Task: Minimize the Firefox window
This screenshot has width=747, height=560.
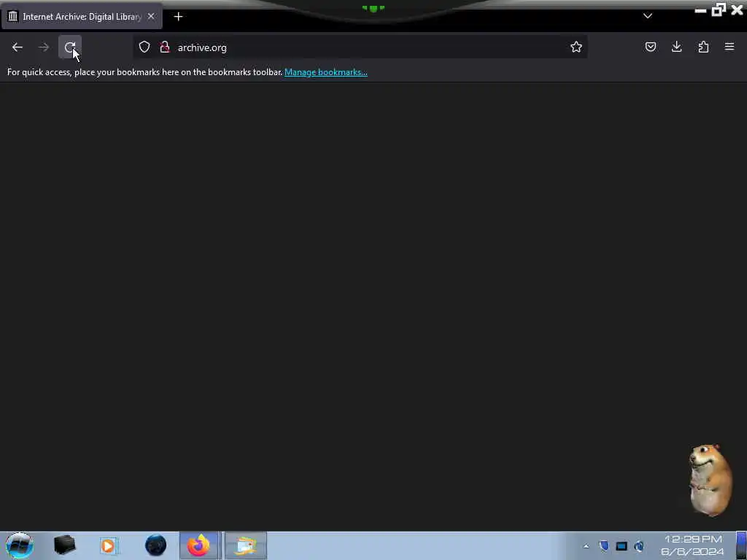Action: [700, 10]
